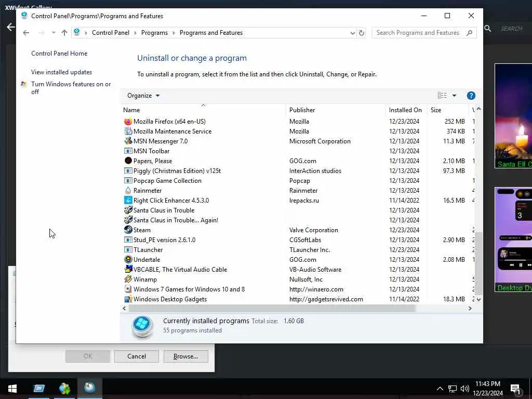532x399 pixels.
Task: Click the Santa Claus in Trouble icon
Action: 128,210
